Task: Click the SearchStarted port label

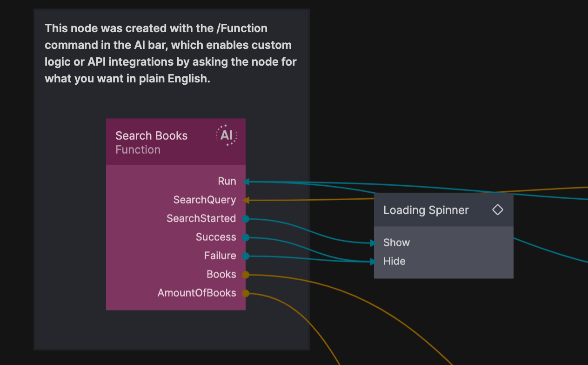Action: 201,218
